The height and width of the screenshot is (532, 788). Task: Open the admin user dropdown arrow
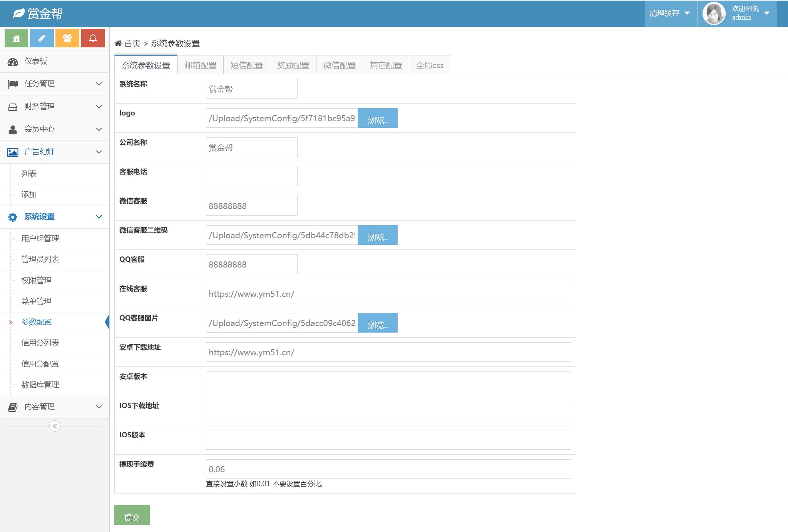click(x=767, y=13)
